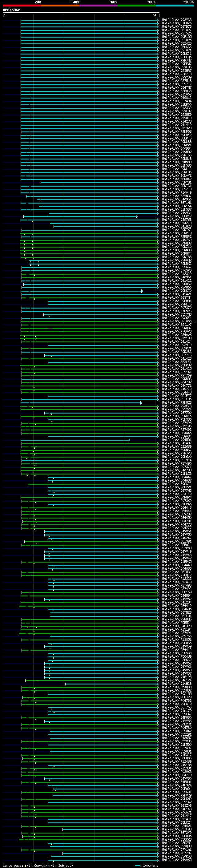Select hit label UniRef100_P12329
197x868 pixels.
[x=176, y=274]
